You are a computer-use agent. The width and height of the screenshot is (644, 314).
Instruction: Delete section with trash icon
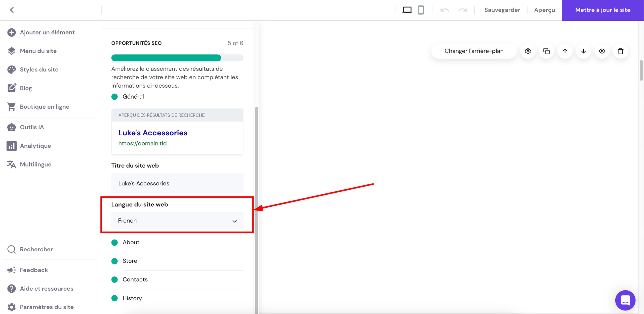pos(621,51)
